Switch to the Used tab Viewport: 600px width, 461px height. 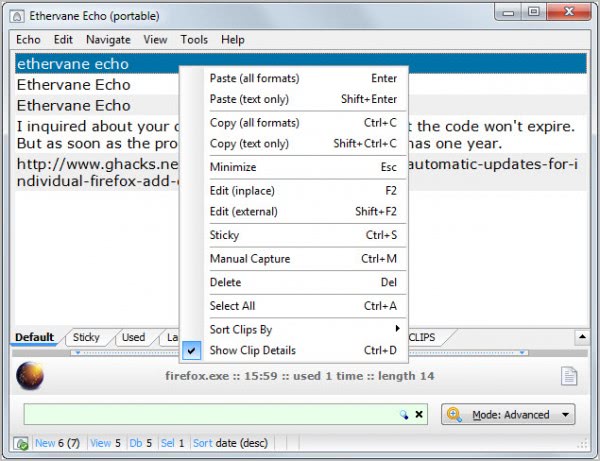click(134, 337)
